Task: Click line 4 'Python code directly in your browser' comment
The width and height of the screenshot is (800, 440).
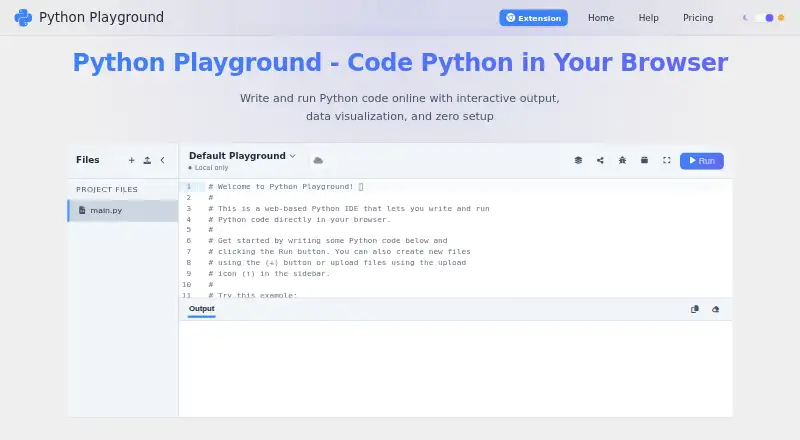Action: (x=299, y=219)
